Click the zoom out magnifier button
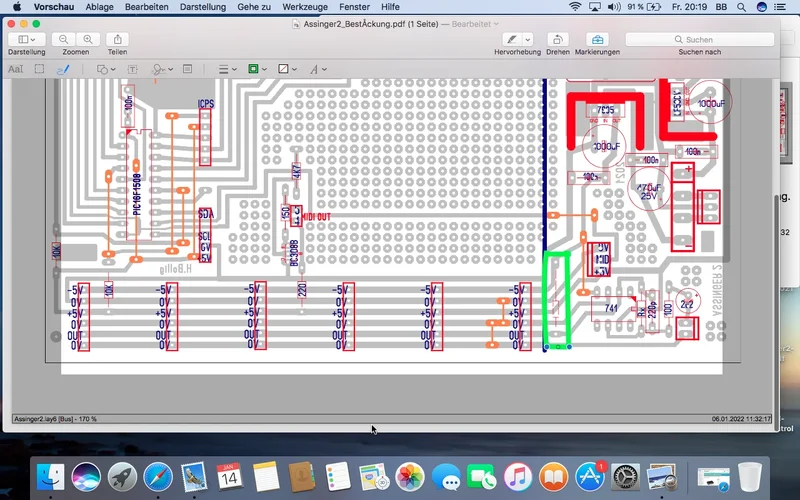The image size is (800, 500). click(63, 38)
